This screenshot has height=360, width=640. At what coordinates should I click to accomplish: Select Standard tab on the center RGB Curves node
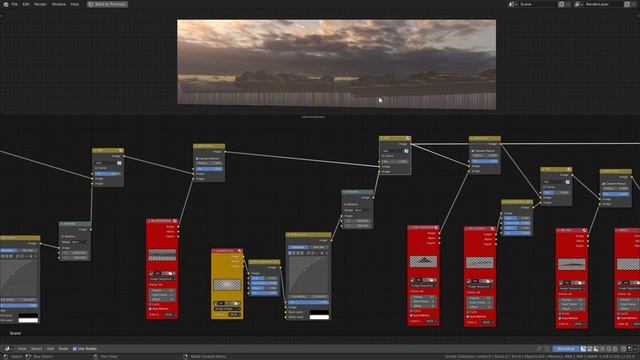click(x=298, y=247)
